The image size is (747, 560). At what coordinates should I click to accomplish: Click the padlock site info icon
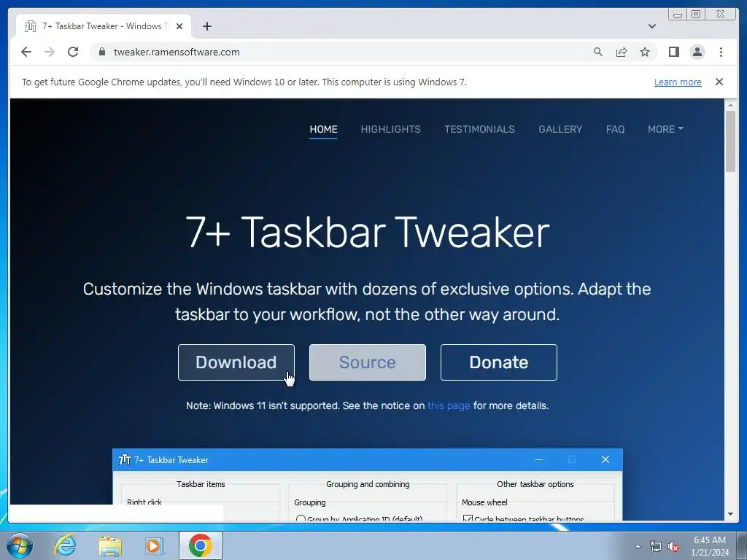click(x=102, y=52)
